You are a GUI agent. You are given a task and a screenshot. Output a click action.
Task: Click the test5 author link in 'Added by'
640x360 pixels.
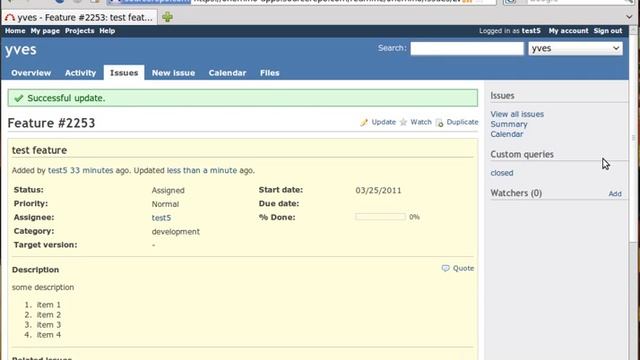(58, 171)
